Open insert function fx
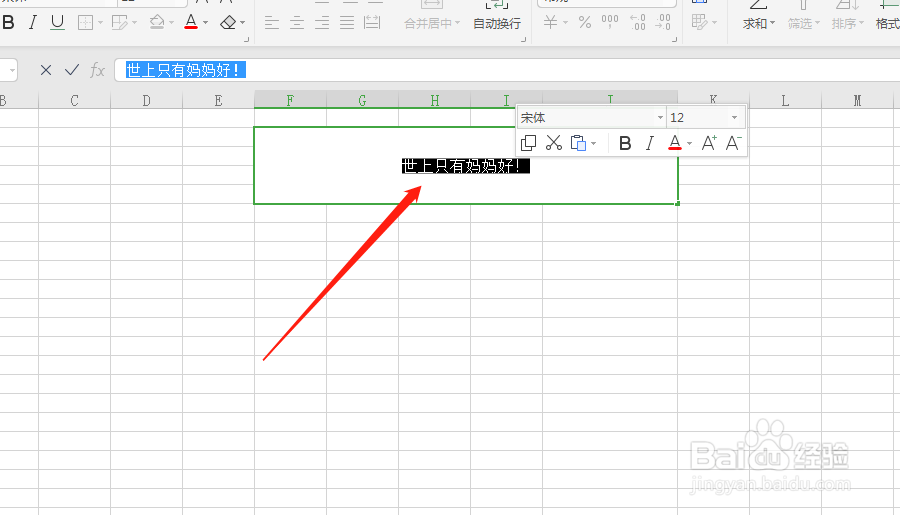 click(x=97, y=70)
